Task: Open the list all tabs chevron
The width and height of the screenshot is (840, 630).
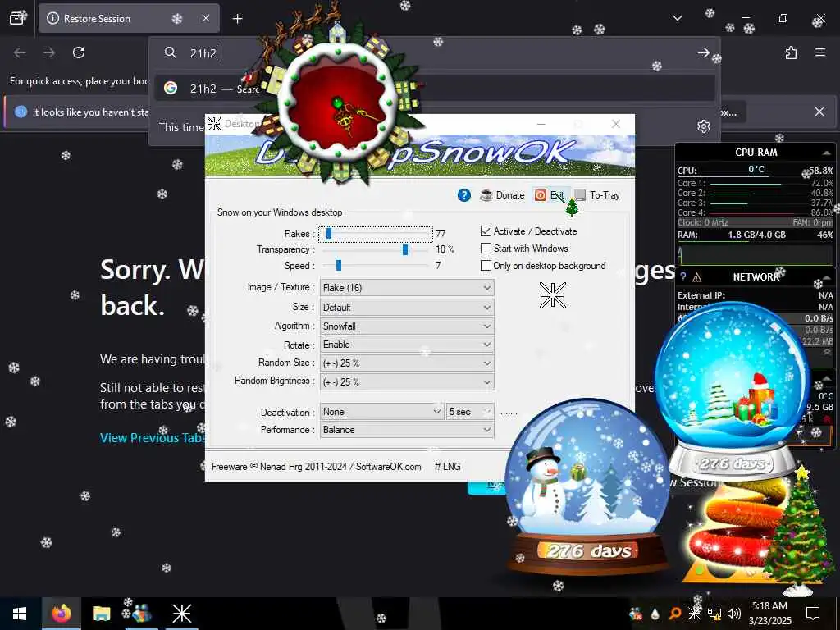Action: [x=677, y=18]
